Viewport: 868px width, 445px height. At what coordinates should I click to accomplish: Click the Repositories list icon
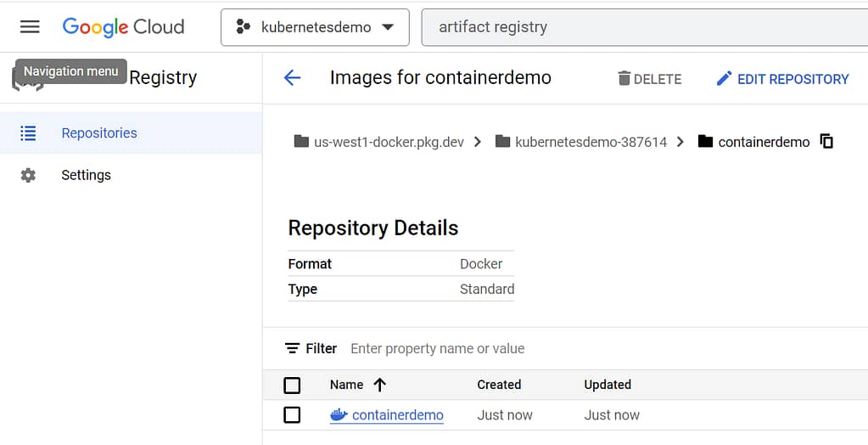click(x=28, y=133)
